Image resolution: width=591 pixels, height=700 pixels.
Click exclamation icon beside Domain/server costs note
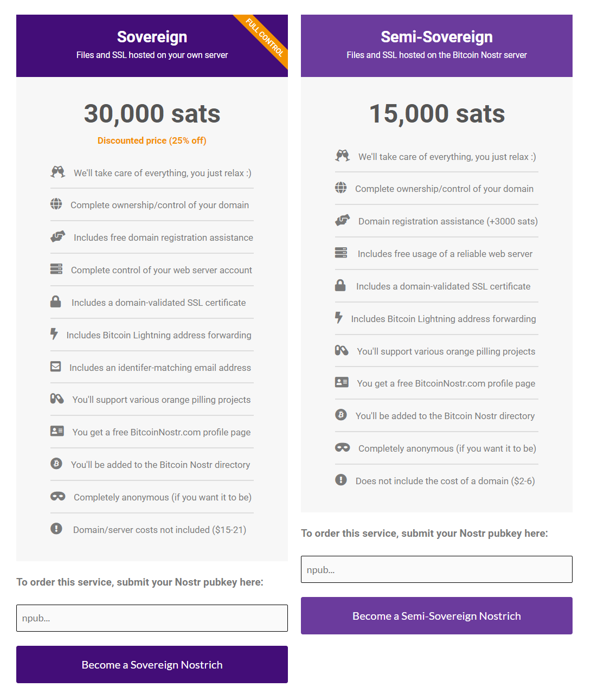(x=56, y=528)
